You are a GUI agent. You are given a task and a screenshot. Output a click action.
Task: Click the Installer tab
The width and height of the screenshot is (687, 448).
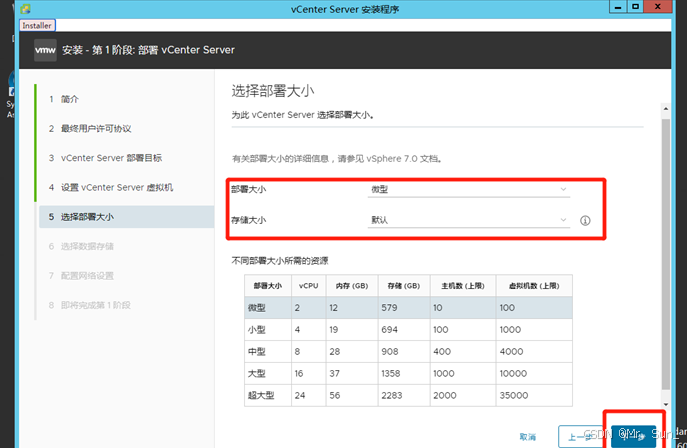point(37,25)
